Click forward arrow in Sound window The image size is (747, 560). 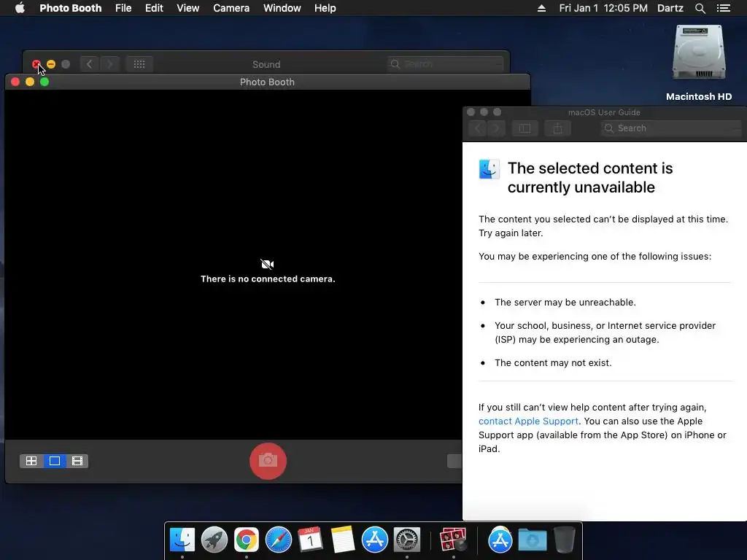(x=109, y=64)
